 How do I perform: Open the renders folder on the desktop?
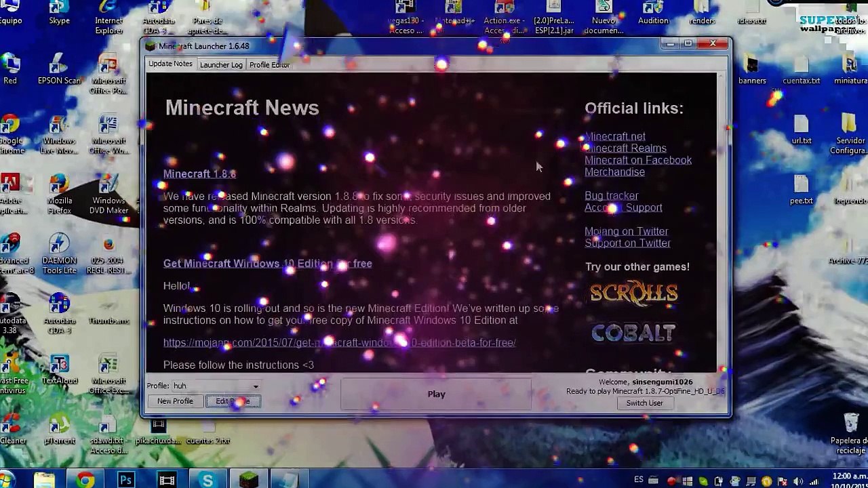coord(702,13)
